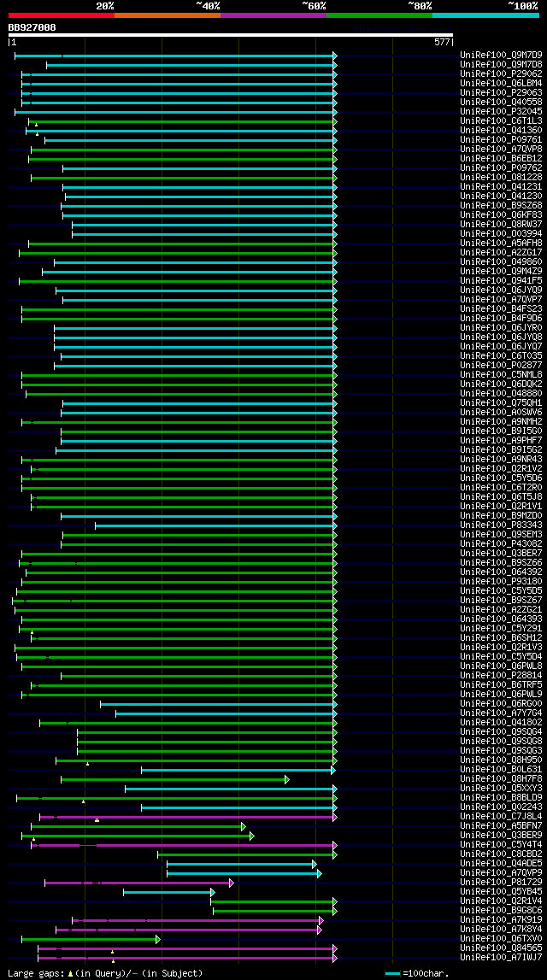The image size is (547, 980).
Task: Select the label UniRef100_B6EB12
Action: pyautogui.click(x=501, y=158)
